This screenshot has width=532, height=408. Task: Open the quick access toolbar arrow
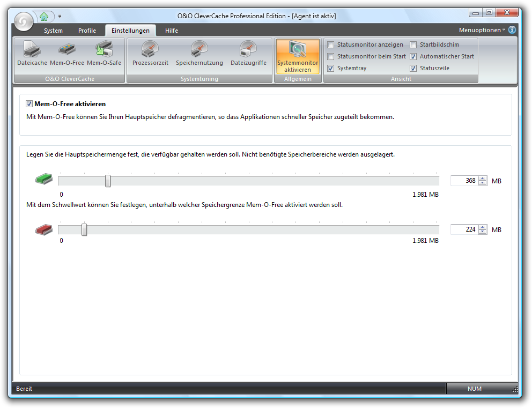coord(60,16)
